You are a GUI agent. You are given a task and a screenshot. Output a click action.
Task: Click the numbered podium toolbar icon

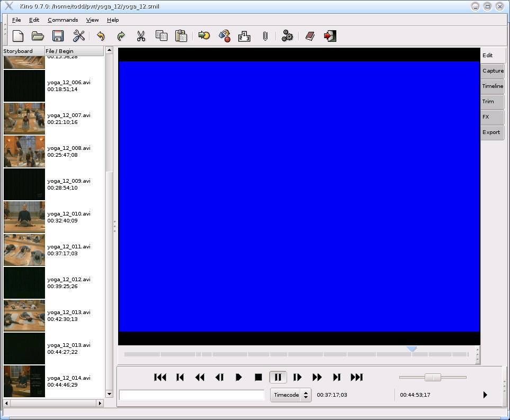point(244,36)
